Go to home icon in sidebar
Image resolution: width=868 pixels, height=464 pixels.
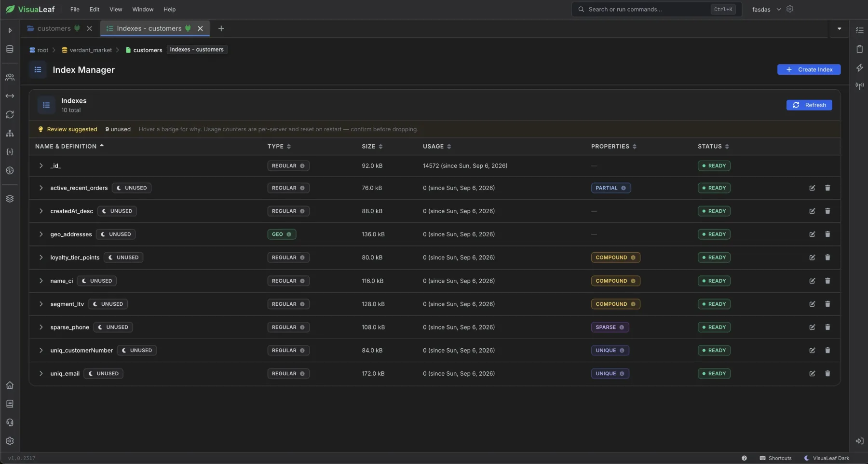pyautogui.click(x=10, y=385)
